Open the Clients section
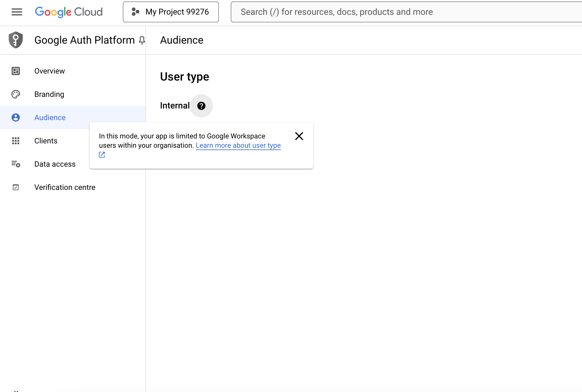 pyautogui.click(x=46, y=141)
